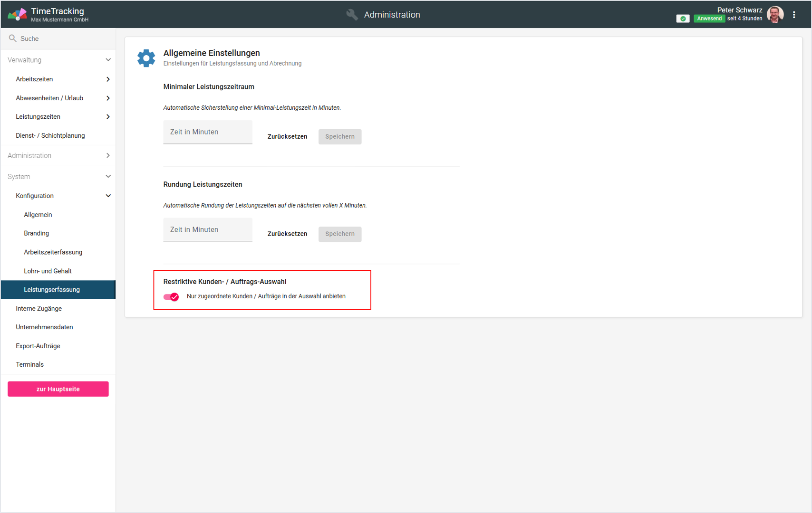Open the three-dot user menu
812x513 pixels.
[794, 15]
